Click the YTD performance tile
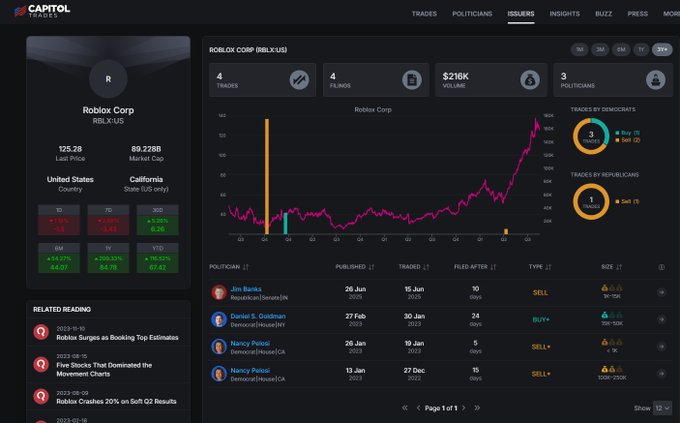Viewport: 680px width, 423px height. (x=157, y=258)
